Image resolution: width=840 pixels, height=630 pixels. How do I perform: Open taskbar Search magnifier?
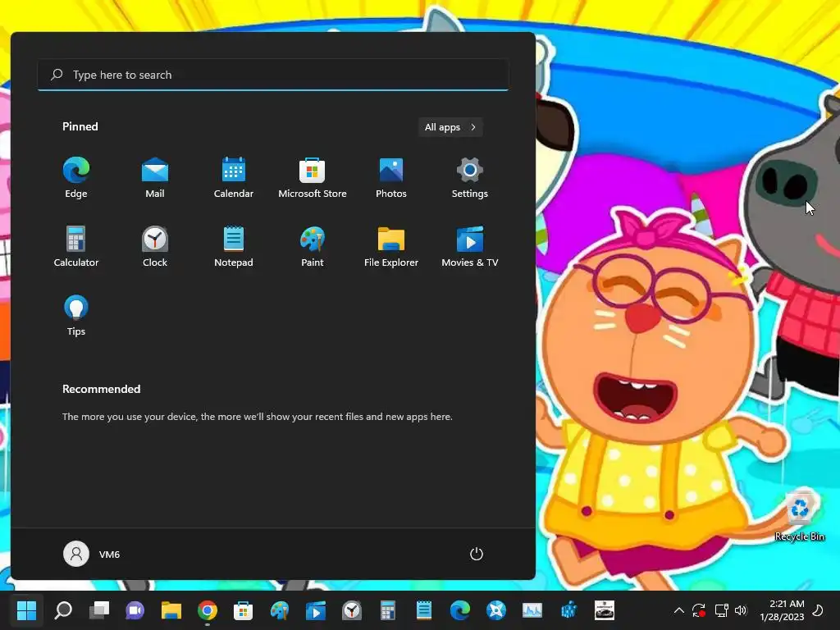pyautogui.click(x=63, y=610)
